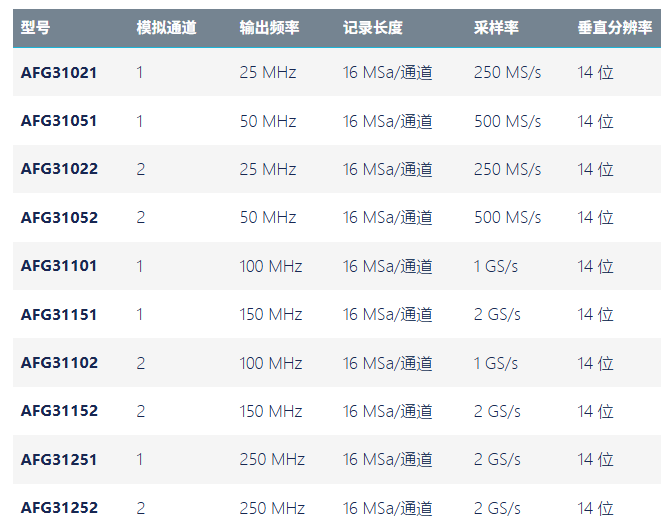
Task: Select model AFG31152 cell
Action: (59, 411)
